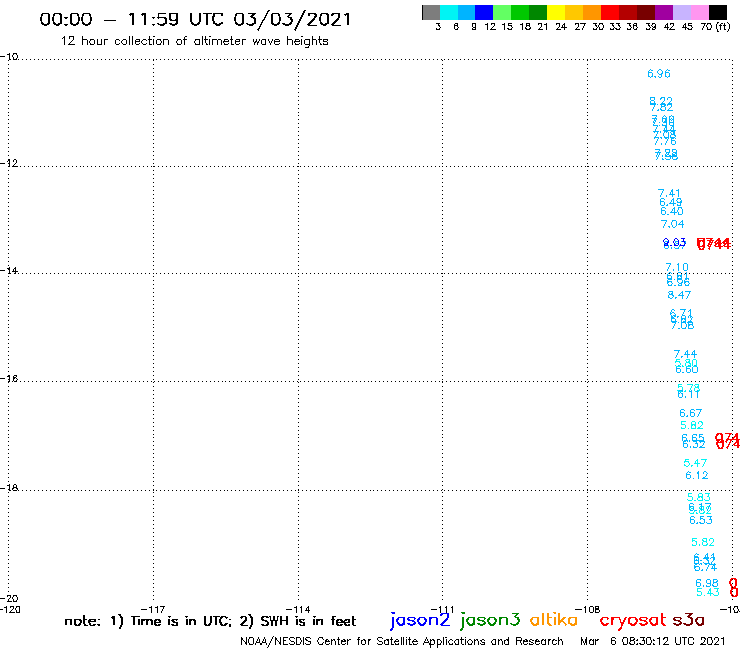Click the '24' label on the color scale
The height and width of the screenshot is (650, 740).
(561, 27)
